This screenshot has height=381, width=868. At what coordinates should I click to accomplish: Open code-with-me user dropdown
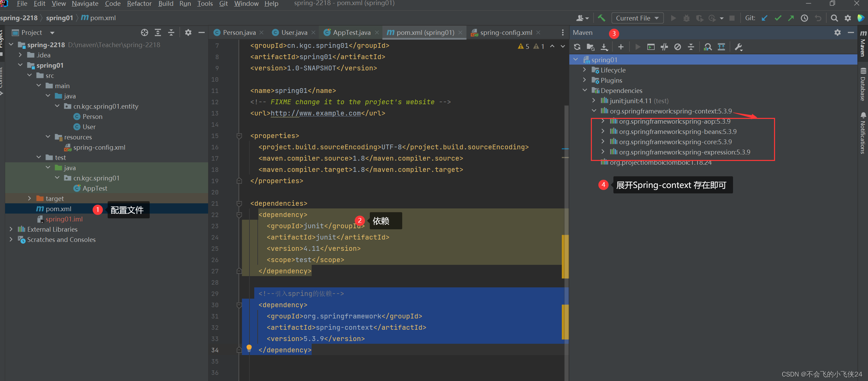point(582,18)
